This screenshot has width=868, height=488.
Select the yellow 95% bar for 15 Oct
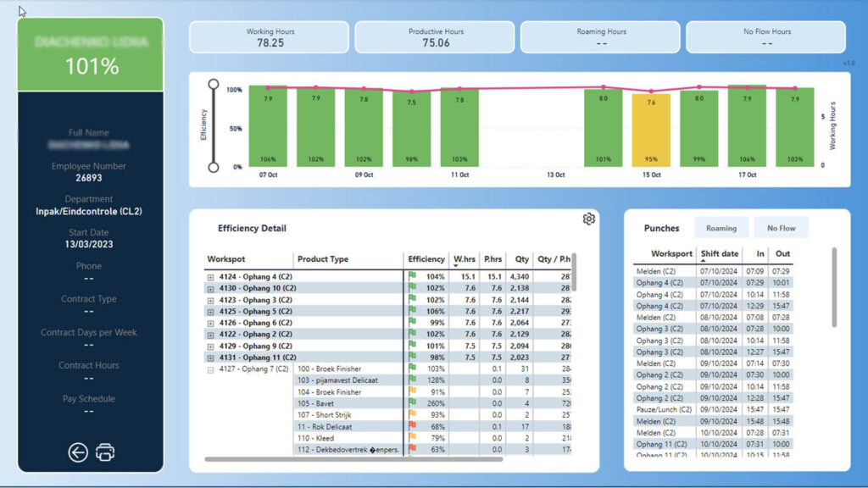point(651,130)
